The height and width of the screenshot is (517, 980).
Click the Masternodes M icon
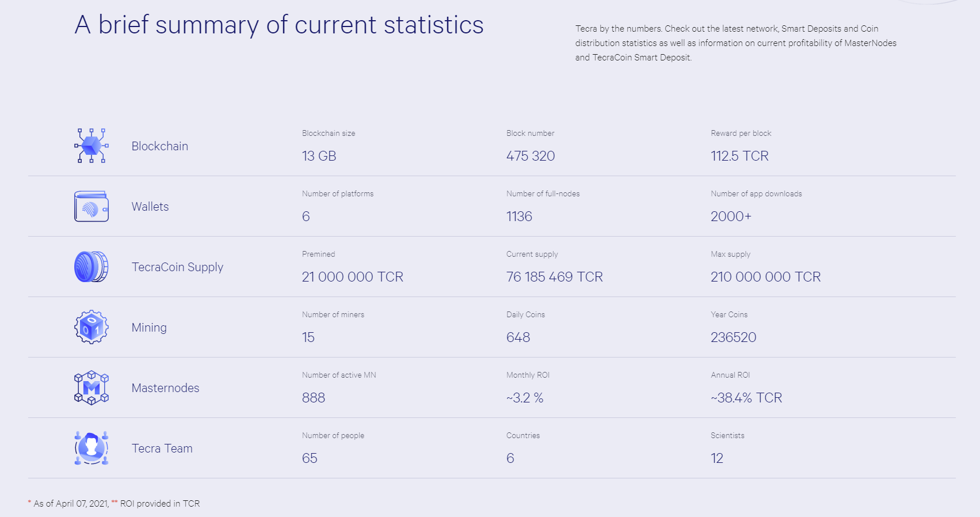(x=91, y=387)
